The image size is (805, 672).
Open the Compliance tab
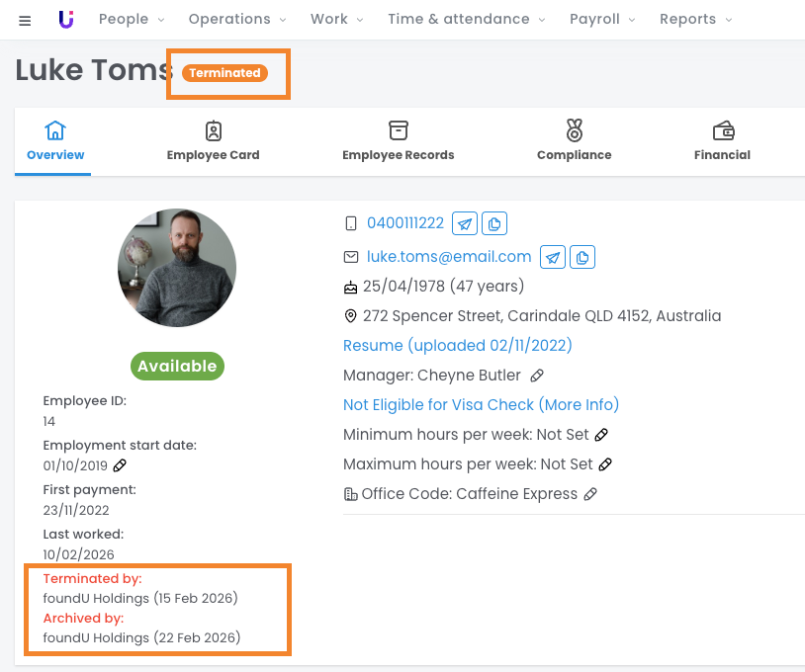[575, 140]
